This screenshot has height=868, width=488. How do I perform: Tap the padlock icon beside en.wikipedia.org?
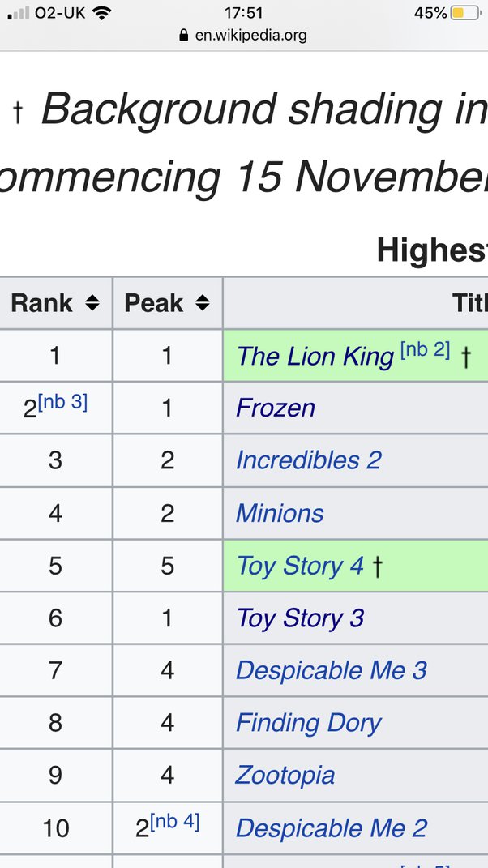pos(184,36)
